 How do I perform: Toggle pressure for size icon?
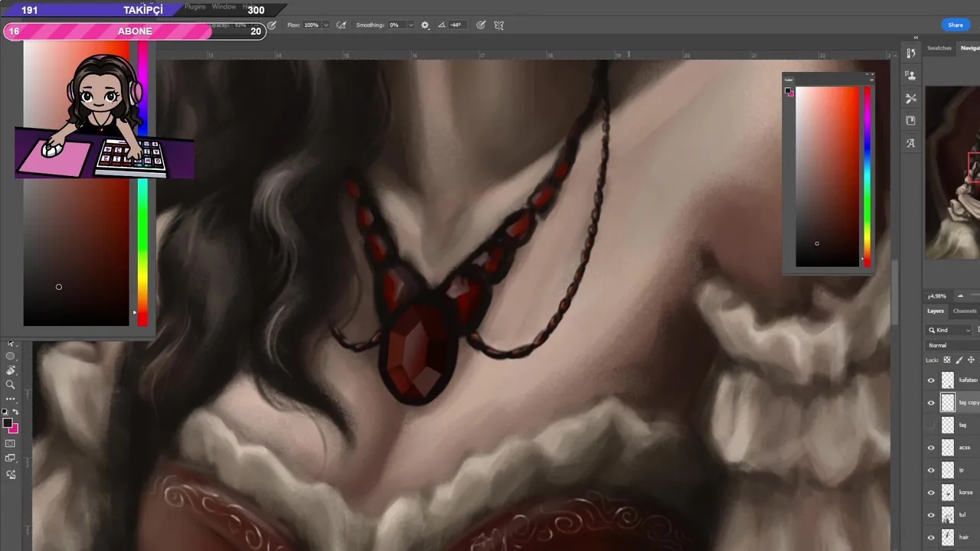pyautogui.click(x=480, y=25)
